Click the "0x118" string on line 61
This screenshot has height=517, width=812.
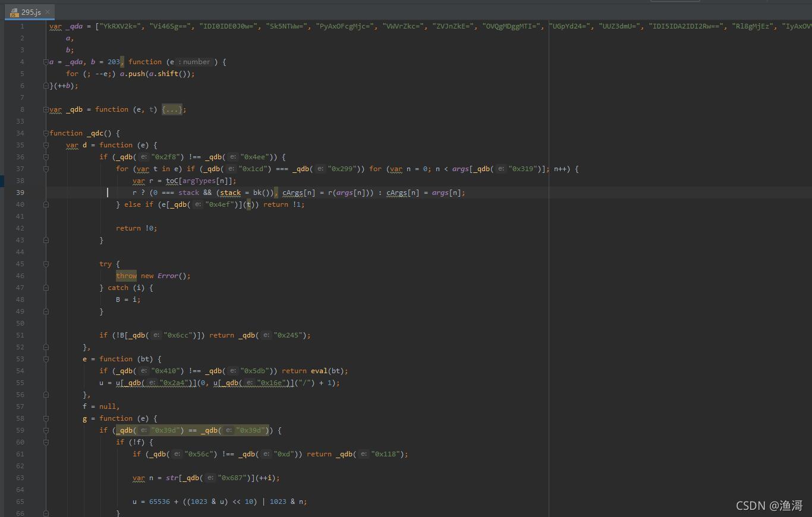point(386,454)
